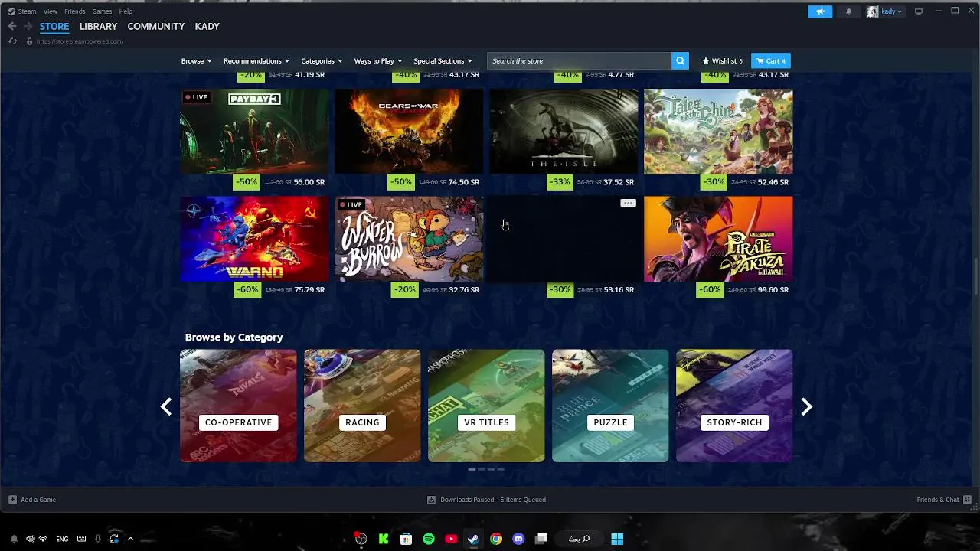Open Discord from the taskbar

point(518,539)
